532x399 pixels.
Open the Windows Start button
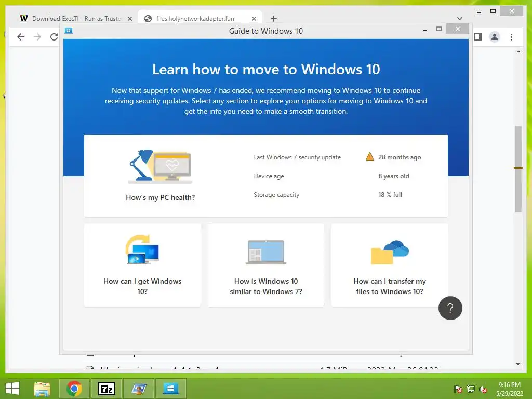point(12,389)
